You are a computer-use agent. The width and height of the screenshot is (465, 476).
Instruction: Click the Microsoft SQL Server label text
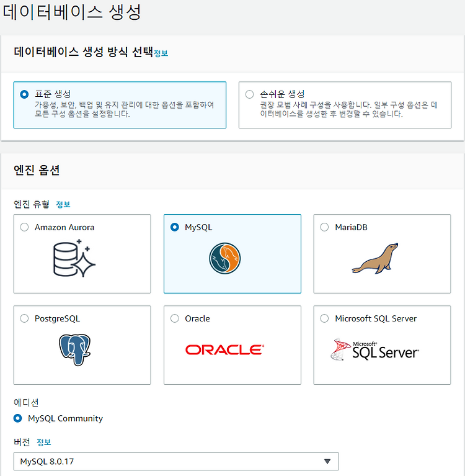[x=376, y=318]
